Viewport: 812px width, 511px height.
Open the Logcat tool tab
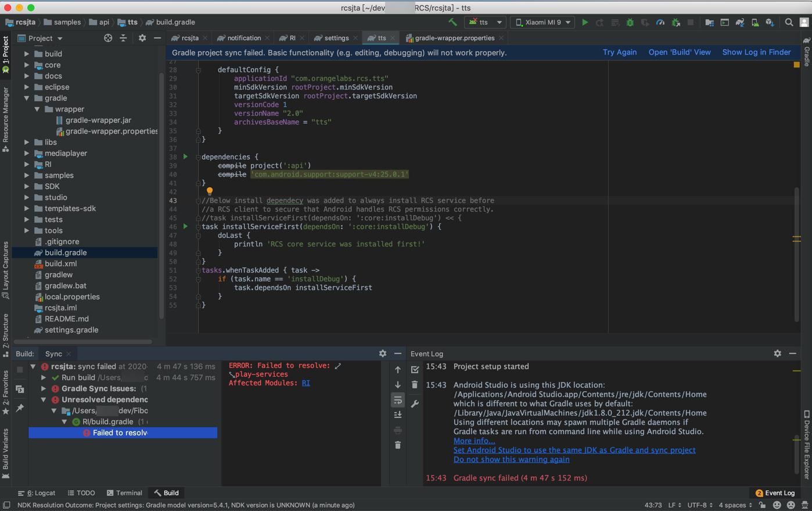pyautogui.click(x=37, y=492)
